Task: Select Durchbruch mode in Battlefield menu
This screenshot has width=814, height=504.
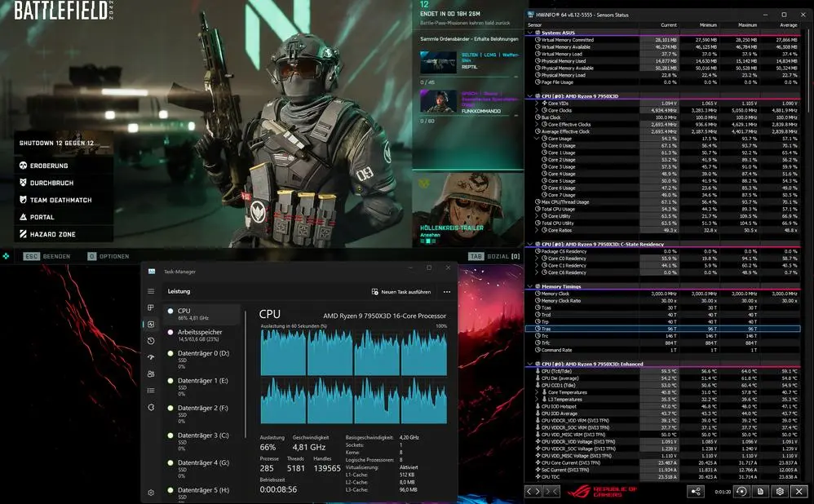Action: tap(64, 183)
